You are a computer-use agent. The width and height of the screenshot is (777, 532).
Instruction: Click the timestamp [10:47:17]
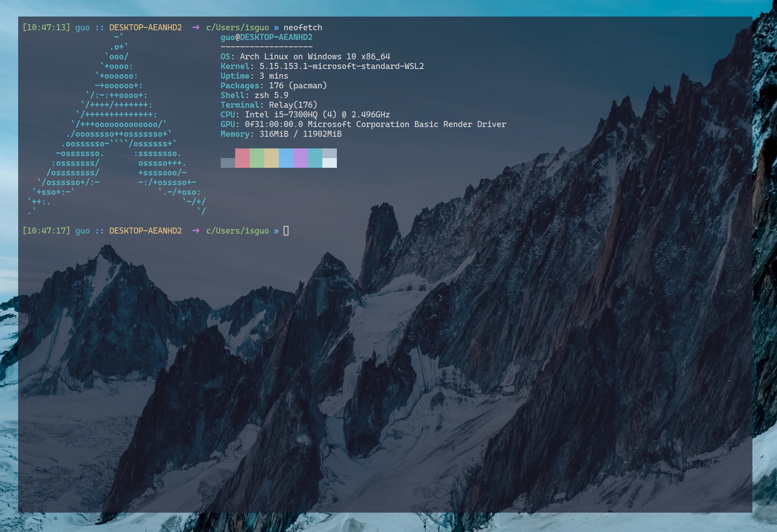coord(46,231)
